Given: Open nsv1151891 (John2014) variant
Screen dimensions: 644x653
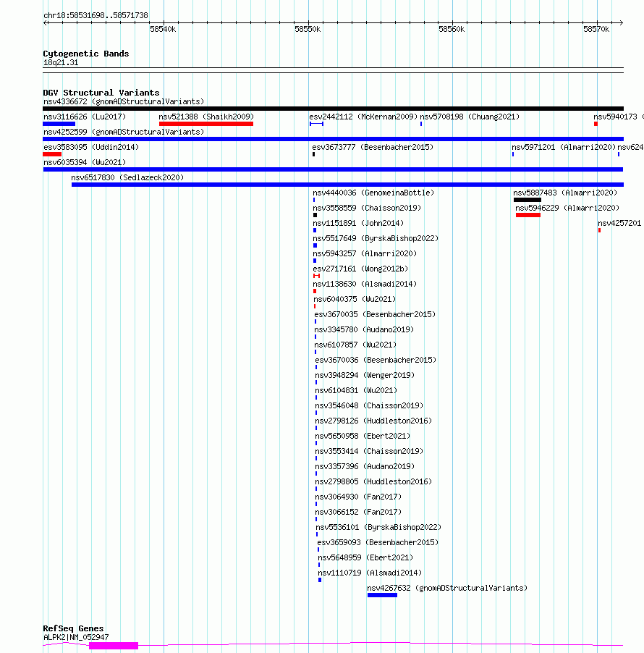Looking at the screenshot, I should pos(358,223).
